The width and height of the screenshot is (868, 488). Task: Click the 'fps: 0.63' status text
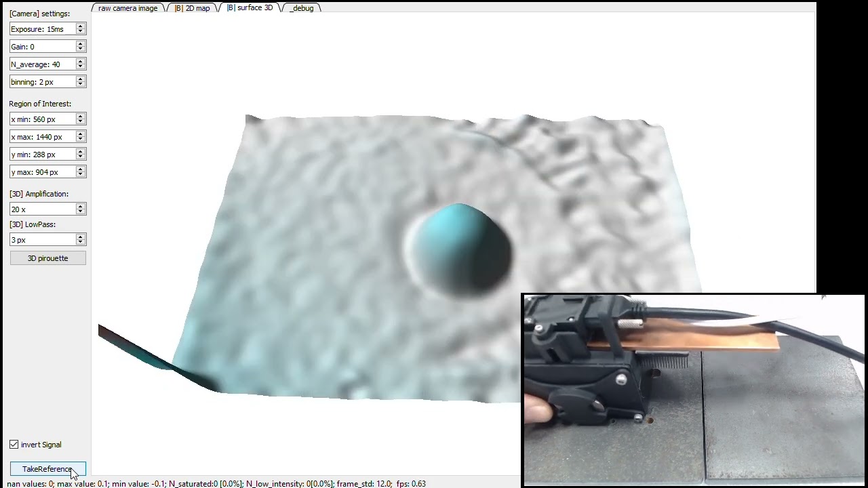point(412,484)
